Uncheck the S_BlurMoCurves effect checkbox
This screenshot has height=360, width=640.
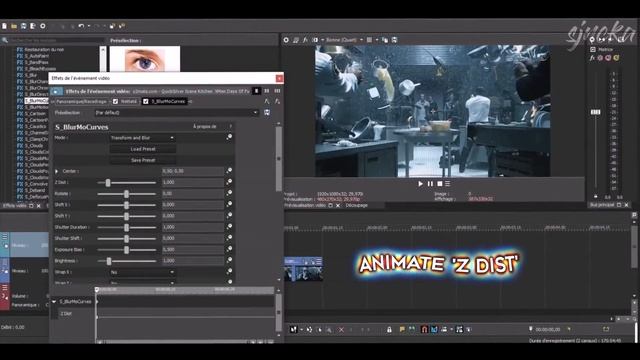coord(146,101)
